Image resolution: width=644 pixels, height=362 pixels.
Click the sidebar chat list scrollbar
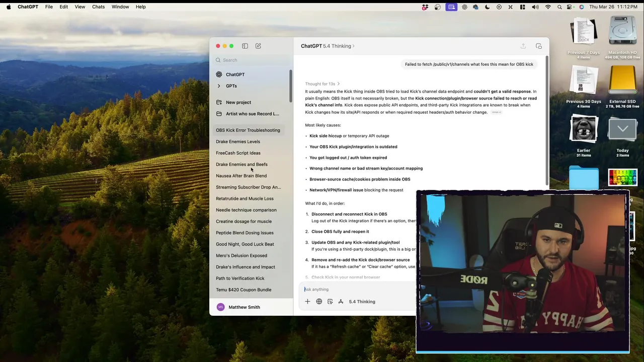(290, 85)
